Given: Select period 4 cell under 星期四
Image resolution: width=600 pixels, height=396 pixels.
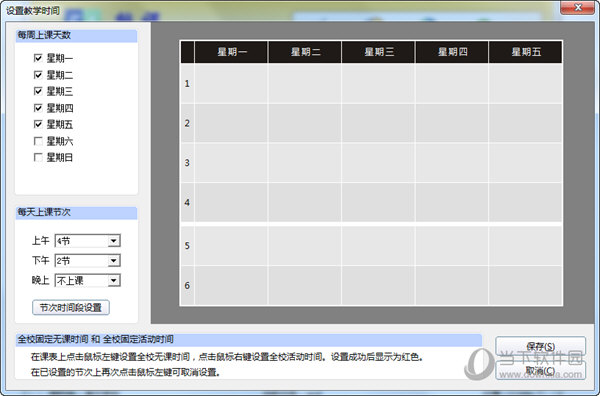Looking at the screenshot, I should point(452,202).
